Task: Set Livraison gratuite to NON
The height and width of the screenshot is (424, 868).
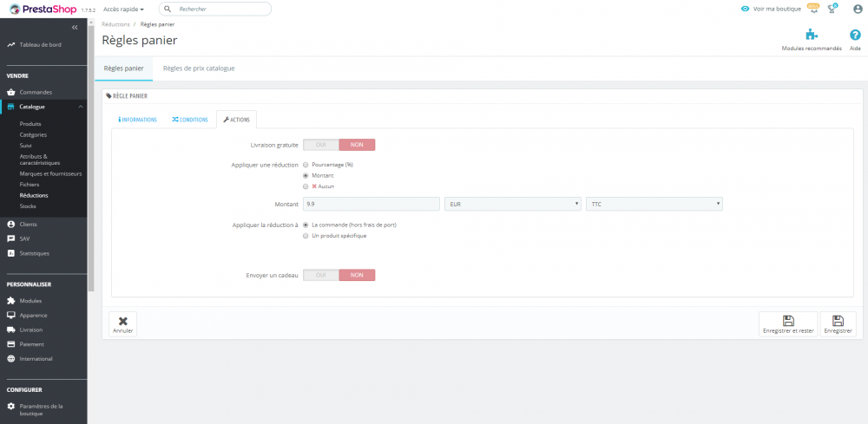Action: point(357,145)
